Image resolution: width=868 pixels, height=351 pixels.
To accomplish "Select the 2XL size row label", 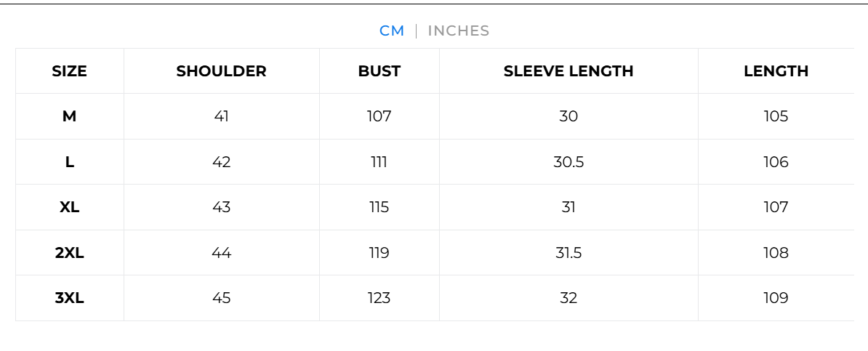I will (69, 253).
